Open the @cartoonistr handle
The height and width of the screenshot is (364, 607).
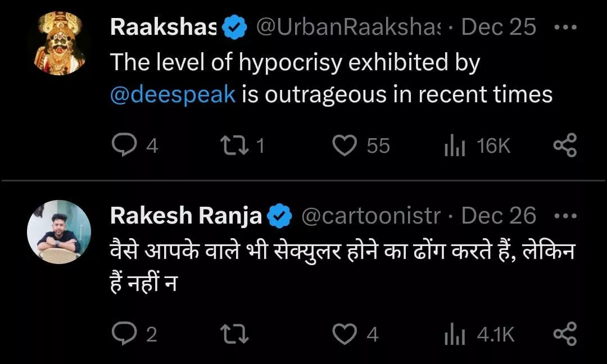[x=371, y=216]
